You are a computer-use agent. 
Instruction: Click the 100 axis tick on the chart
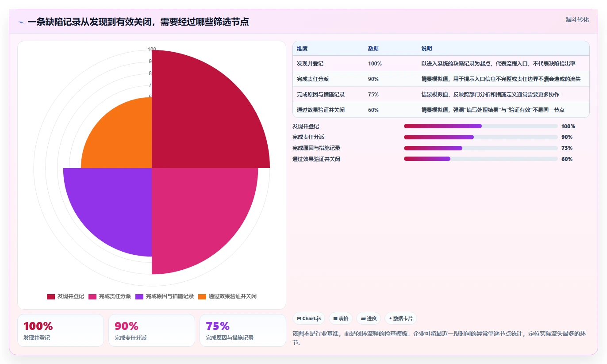(152, 50)
